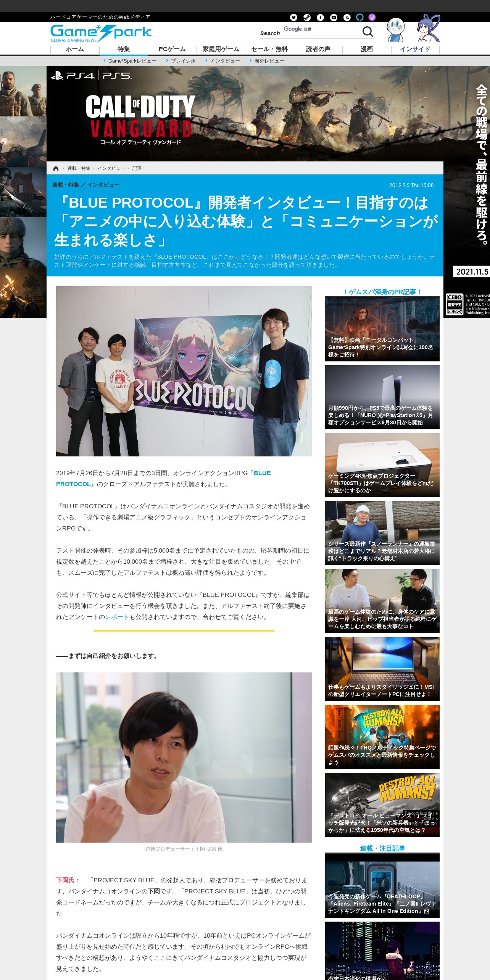Image resolution: width=490 pixels, height=980 pixels.
Task: Open the Steam icon in header
Action: 307,17
